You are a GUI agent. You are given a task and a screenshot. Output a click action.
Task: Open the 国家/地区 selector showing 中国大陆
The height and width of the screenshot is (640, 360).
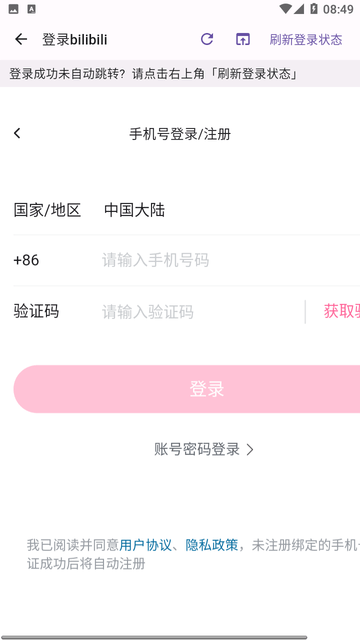coord(187,211)
